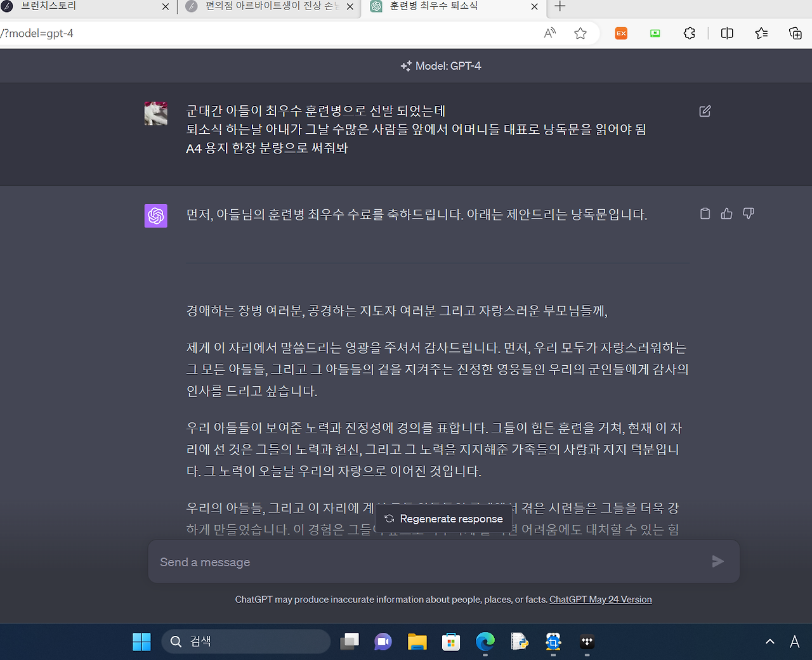The width and height of the screenshot is (812, 660).
Task: Open the Windows Start menu
Action: (141, 642)
